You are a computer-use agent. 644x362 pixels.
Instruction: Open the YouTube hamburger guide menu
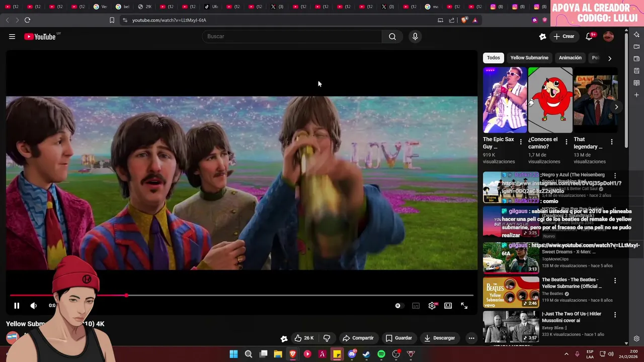12,36
